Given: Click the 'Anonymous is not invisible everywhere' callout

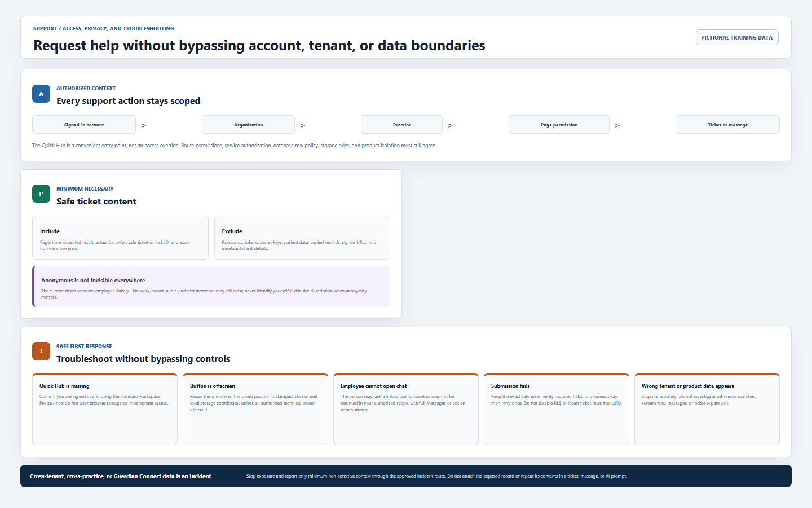Looking at the screenshot, I should pos(211,287).
